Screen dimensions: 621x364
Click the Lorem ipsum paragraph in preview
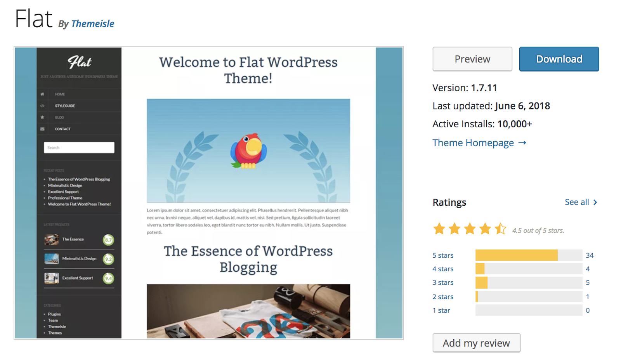pos(248,221)
